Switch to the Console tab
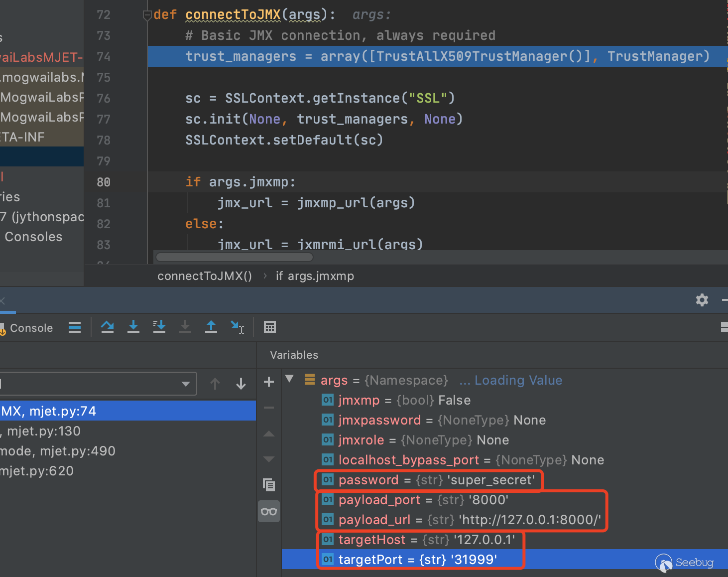This screenshot has width=728, height=577. pyautogui.click(x=31, y=328)
